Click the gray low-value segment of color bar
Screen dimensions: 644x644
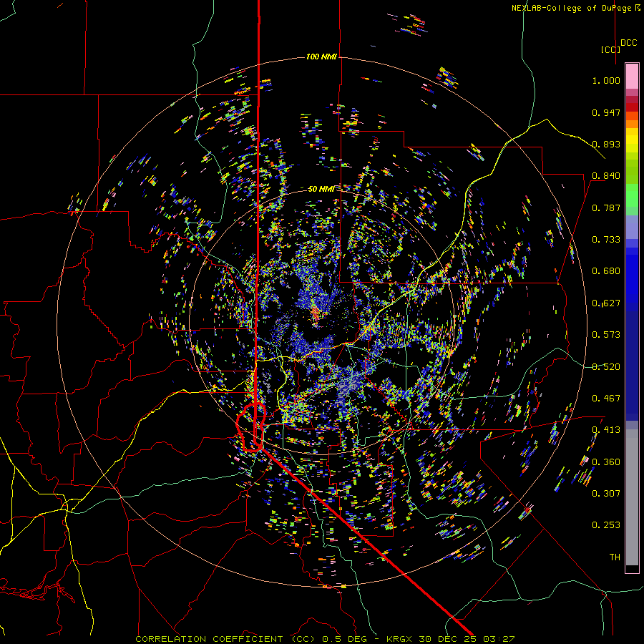point(632,497)
